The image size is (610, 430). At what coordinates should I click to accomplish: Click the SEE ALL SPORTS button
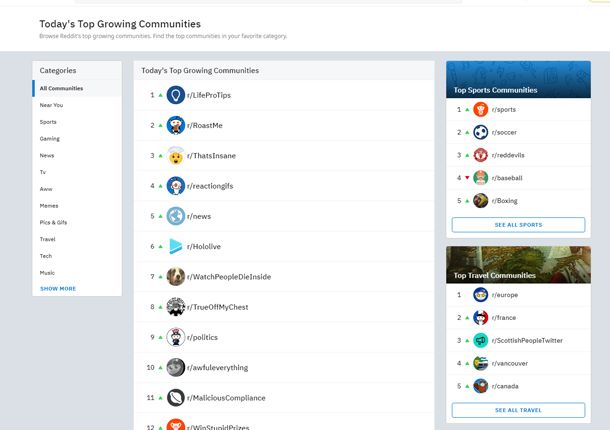pyautogui.click(x=518, y=225)
